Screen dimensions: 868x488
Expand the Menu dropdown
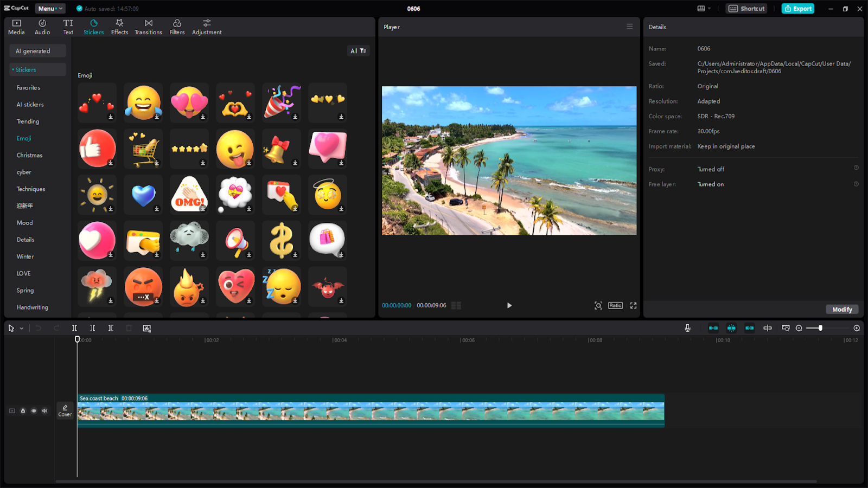click(50, 9)
